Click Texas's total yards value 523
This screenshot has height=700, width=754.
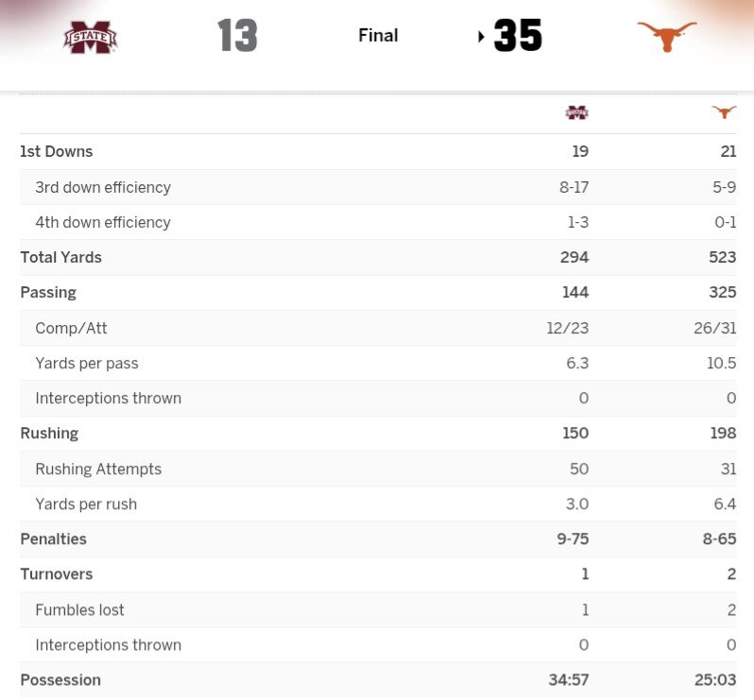[x=722, y=257]
